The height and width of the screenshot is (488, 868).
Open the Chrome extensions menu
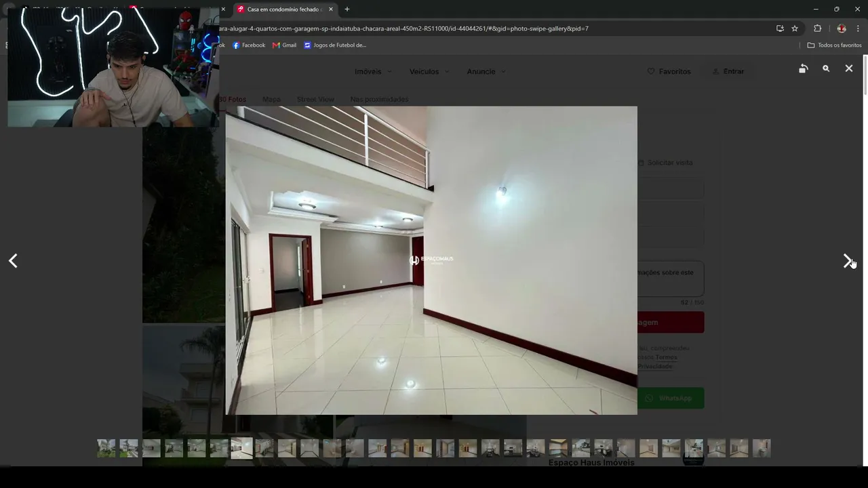(x=817, y=28)
